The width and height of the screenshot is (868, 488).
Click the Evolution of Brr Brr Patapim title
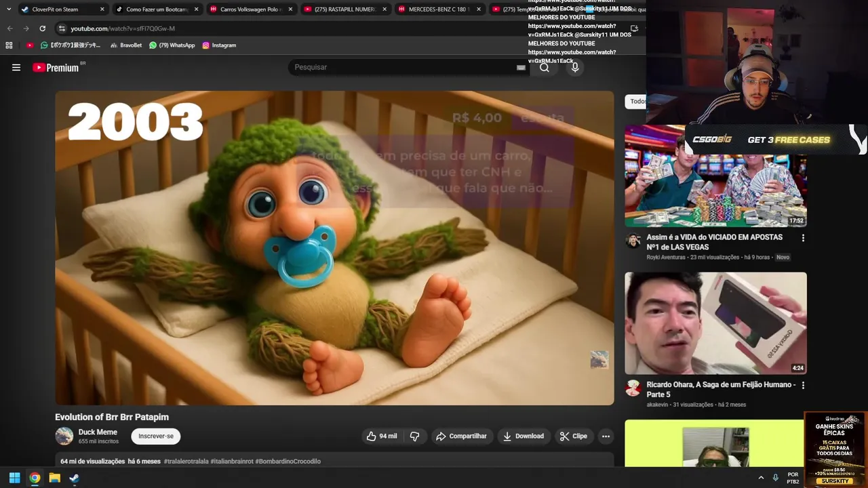pyautogui.click(x=112, y=417)
